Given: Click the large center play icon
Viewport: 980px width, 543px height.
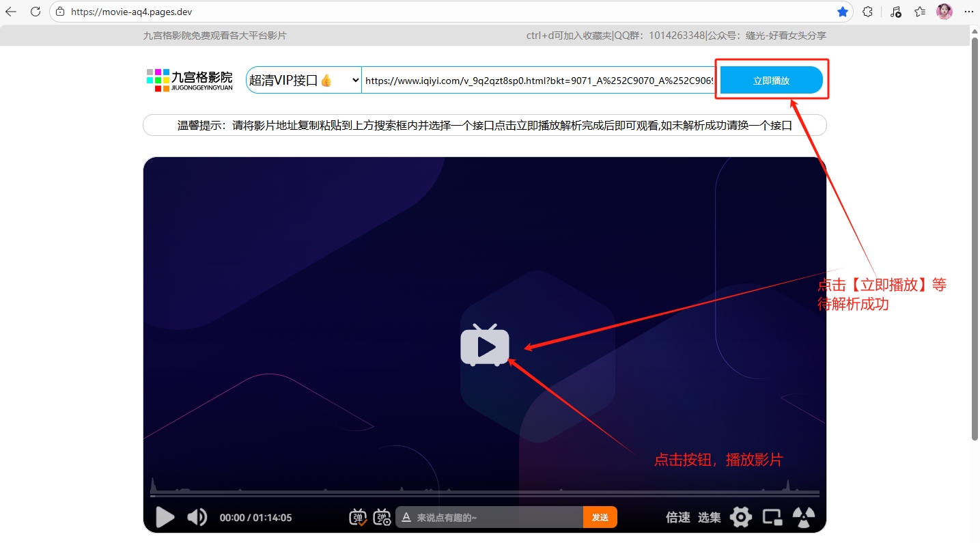Looking at the screenshot, I should [x=485, y=346].
